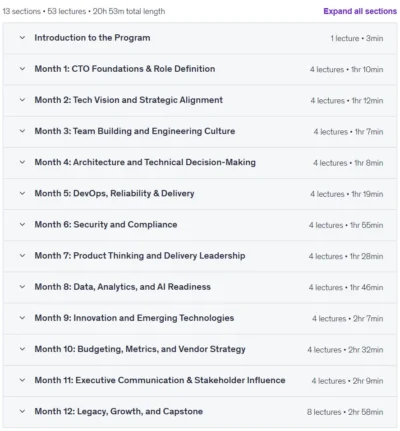Click chevron for Month 3: Team Building

pyautogui.click(x=22, y=131)
